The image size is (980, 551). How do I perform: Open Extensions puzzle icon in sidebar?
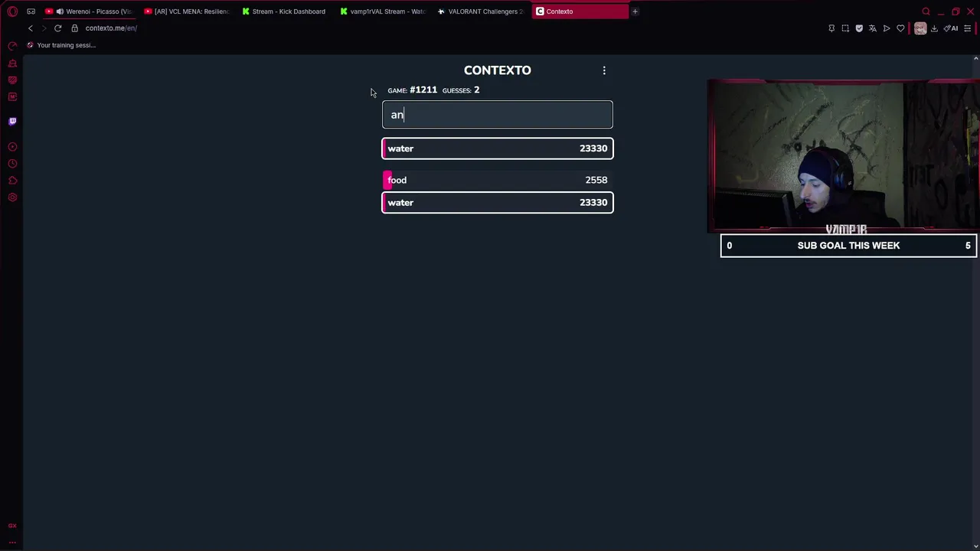[x=12, y=181]
